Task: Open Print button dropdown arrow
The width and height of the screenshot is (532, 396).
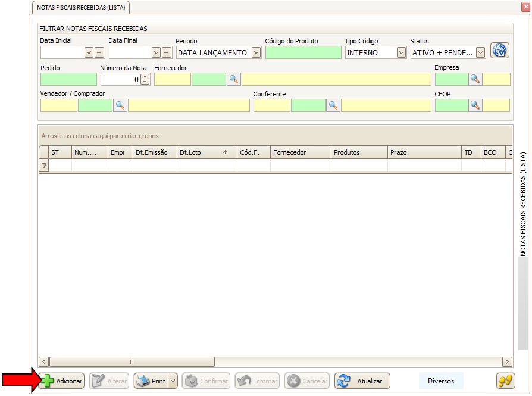Action: click(x=173, y=381)
